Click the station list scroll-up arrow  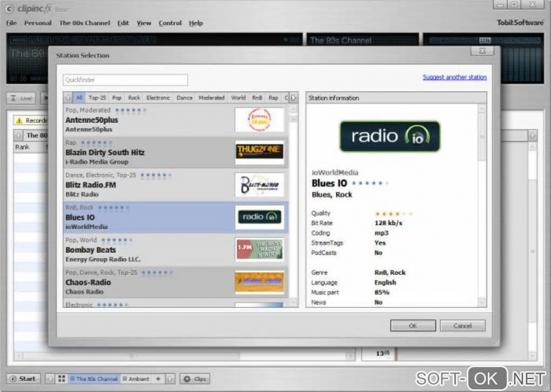click(293, 109)
